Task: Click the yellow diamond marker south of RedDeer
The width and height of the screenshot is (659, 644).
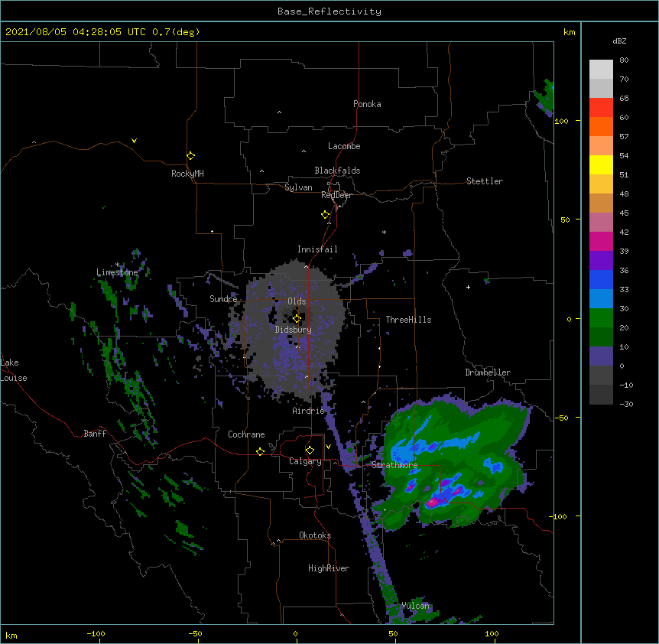Action: coord(325,215)
